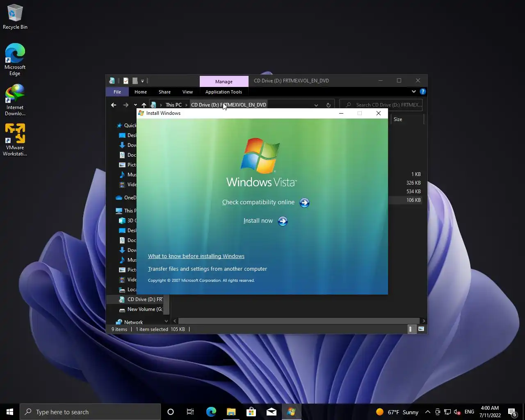Open Cortana circle icon on taskbar
This screenshot has width=525, height=420.
(x=171, y=412)
